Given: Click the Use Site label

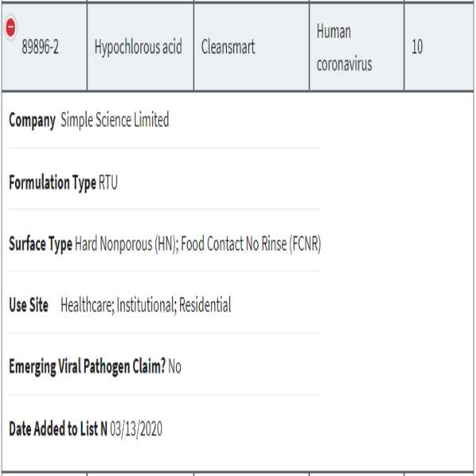Looking at the screenshot, I should coord(29,305).
